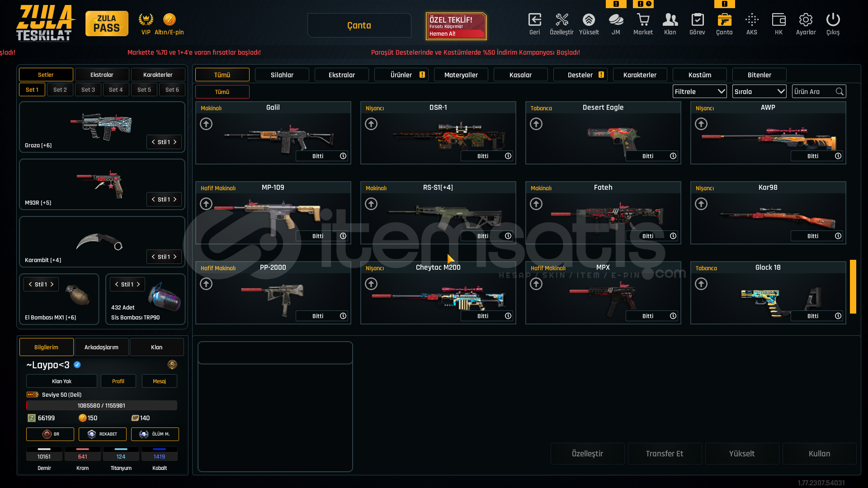Open the Çanta bag icon in top bar
The image size is (868, 488).
724,20
